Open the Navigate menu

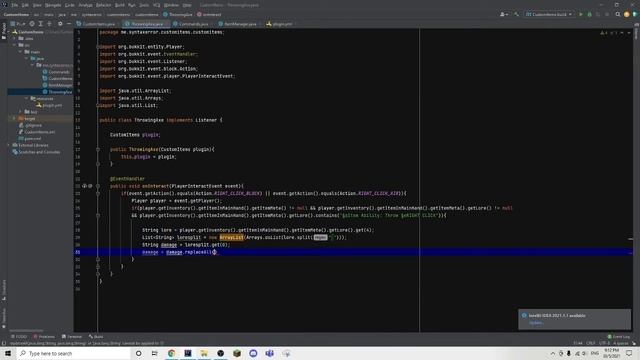(x=53, y=5)
